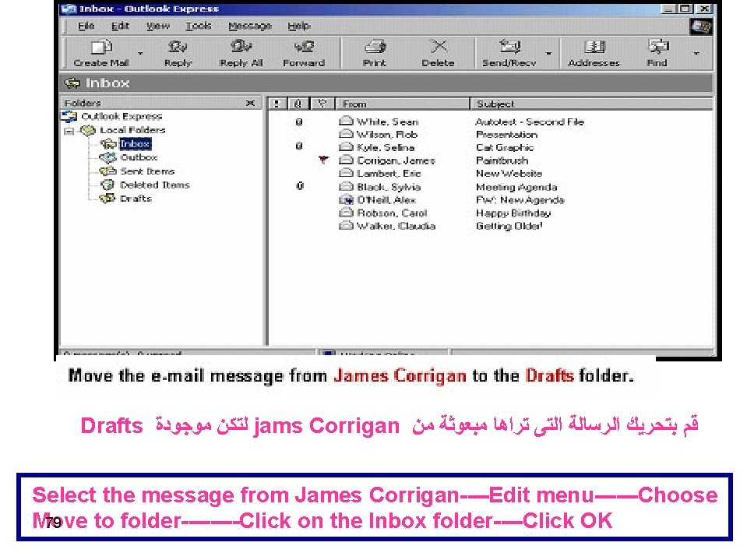Select Outlook Express root in folder tree

click(122, 116)
